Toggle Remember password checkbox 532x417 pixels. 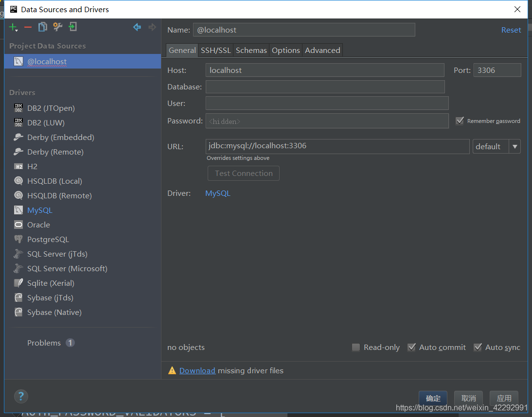(460, 121)
